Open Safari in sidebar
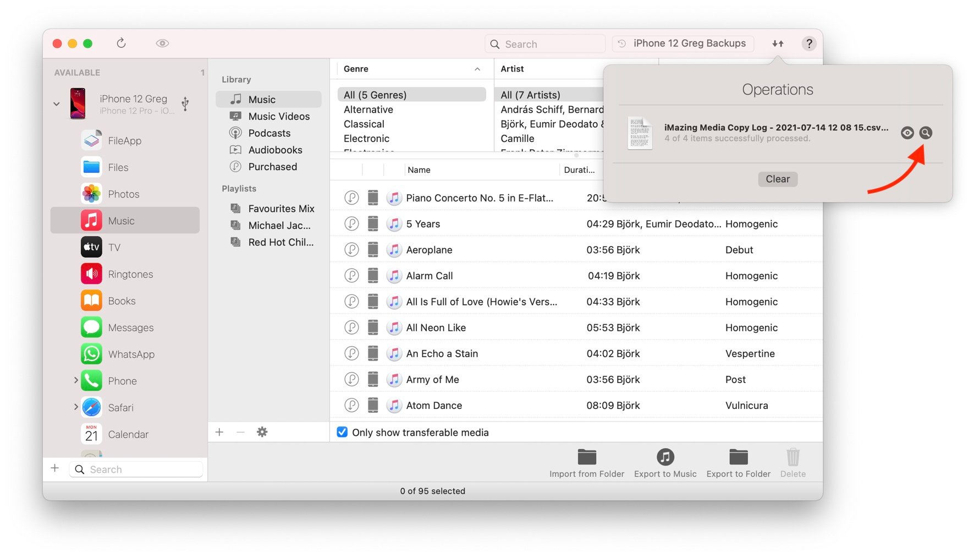980x557 pixels. pos(125,408)
